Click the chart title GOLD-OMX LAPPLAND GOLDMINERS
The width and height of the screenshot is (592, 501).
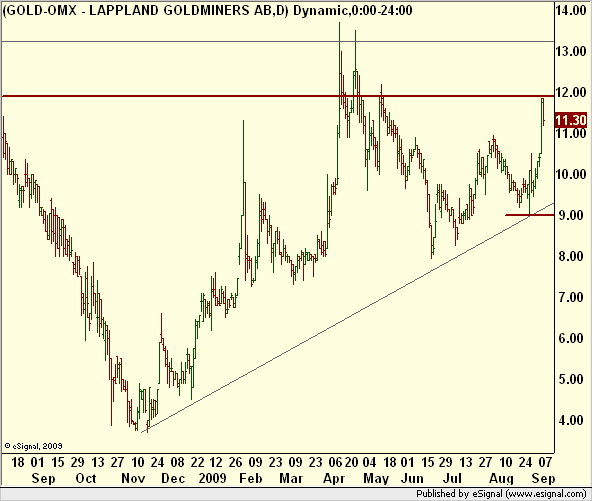(145, 10)
